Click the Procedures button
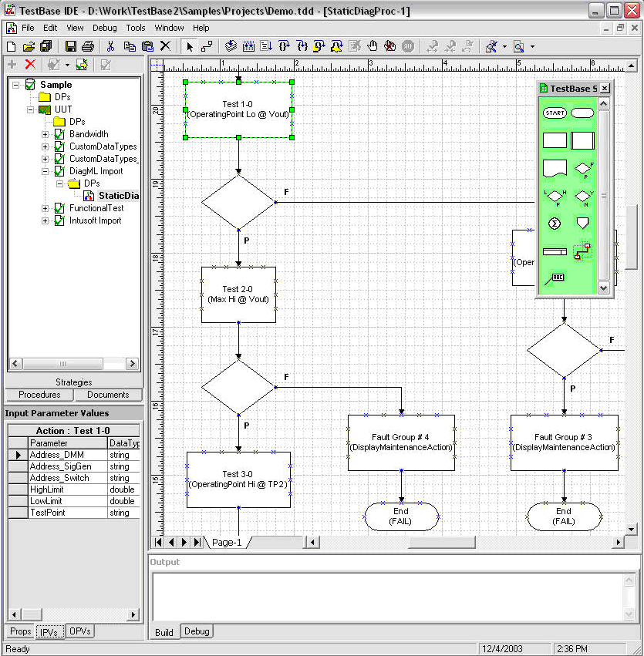This screenshot has height=656, width=644. coord(39,395)
